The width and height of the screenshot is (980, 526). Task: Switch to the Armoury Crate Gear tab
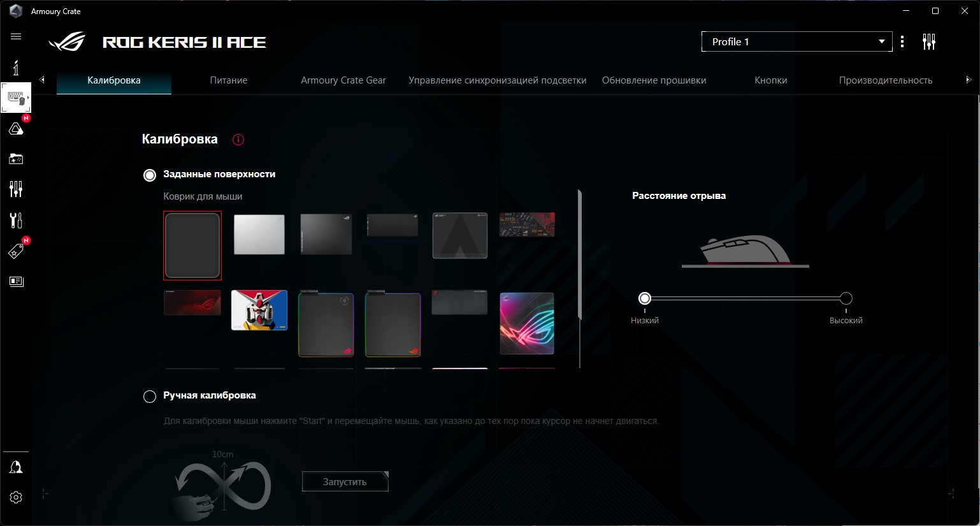click(343, 80)
